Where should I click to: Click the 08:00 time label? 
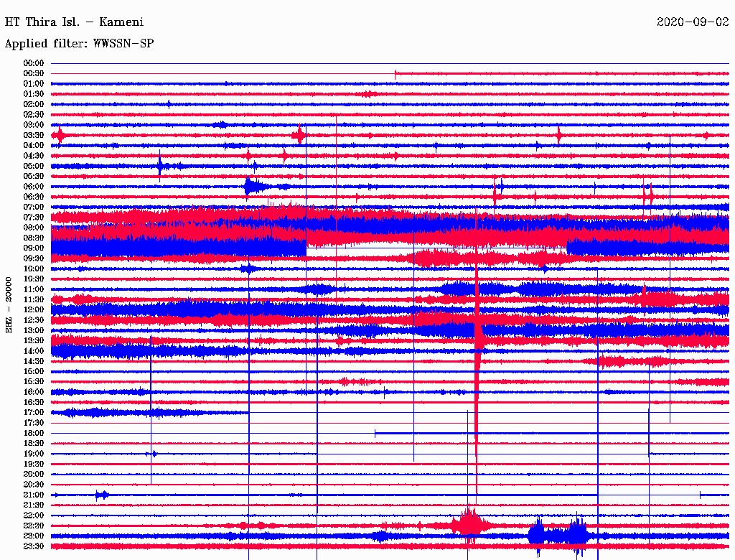pyautogui.click(x=34, y=228)
